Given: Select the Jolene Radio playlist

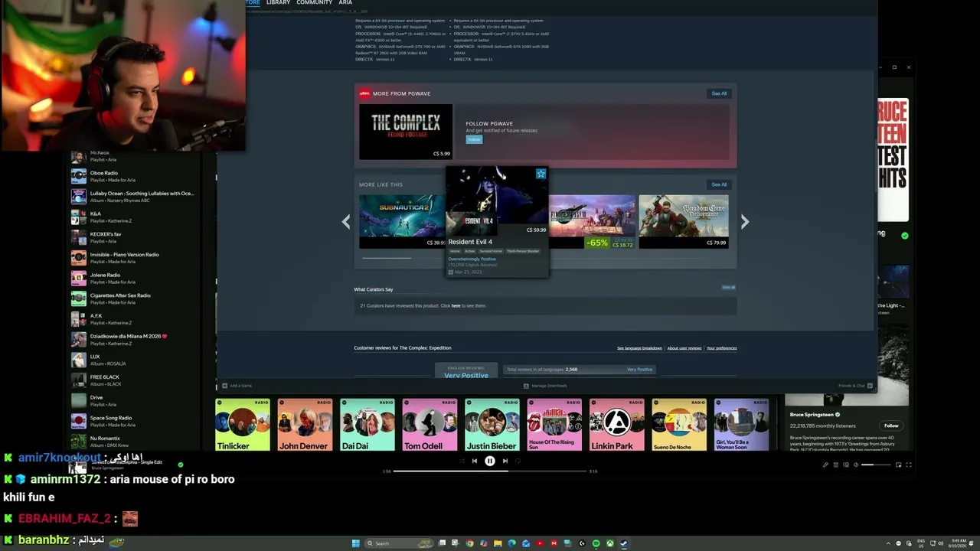Looking at the screenshot, I should click(x=134, y=279).
